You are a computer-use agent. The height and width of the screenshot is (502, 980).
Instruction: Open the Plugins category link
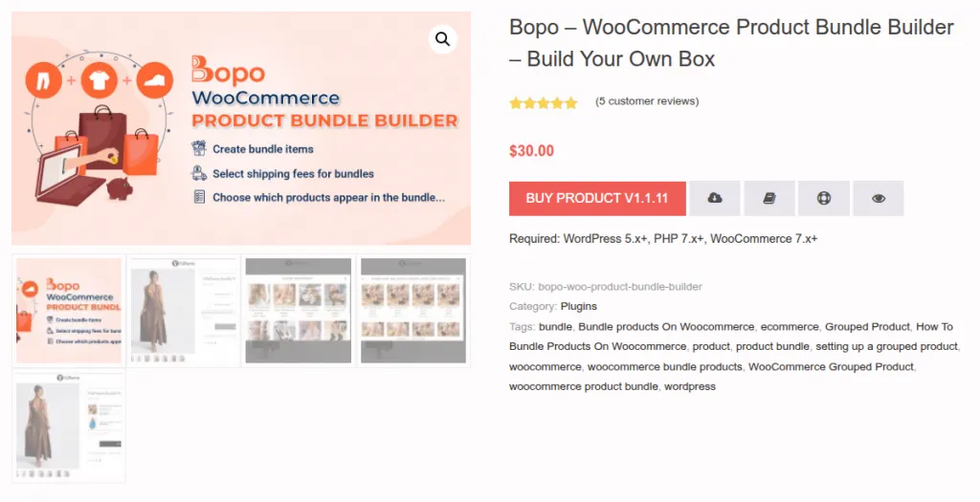tap(578, 306)
